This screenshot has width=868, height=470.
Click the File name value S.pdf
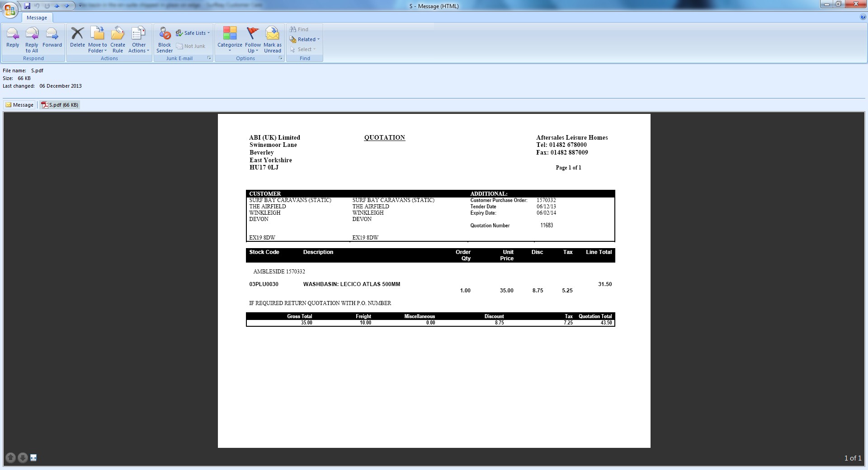pos(37,70)
